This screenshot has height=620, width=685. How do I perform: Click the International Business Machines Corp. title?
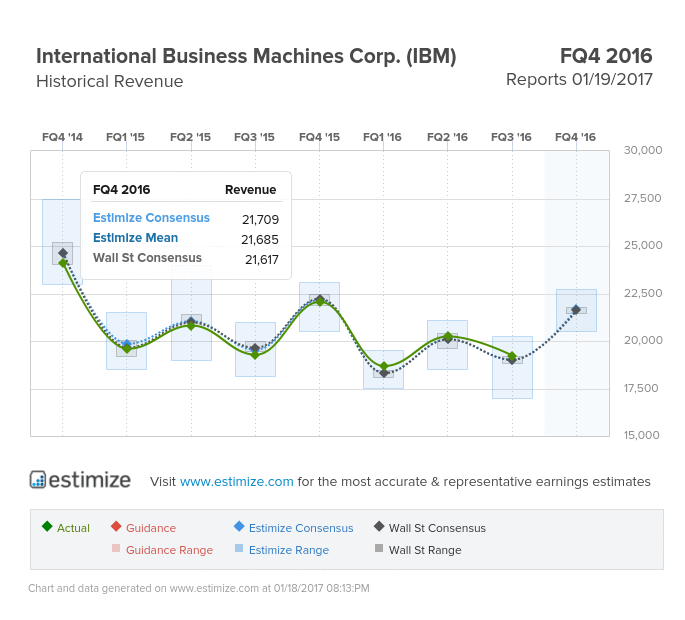tap(246, 56)
